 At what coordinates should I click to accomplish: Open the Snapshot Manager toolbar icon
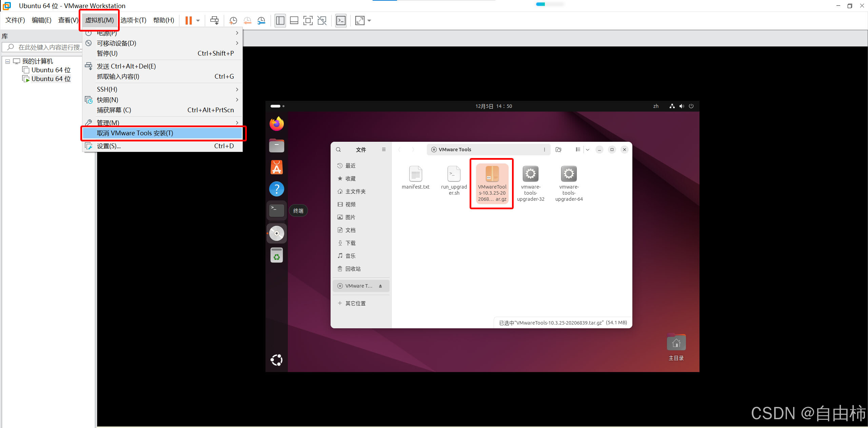click(x=261, y=20)
